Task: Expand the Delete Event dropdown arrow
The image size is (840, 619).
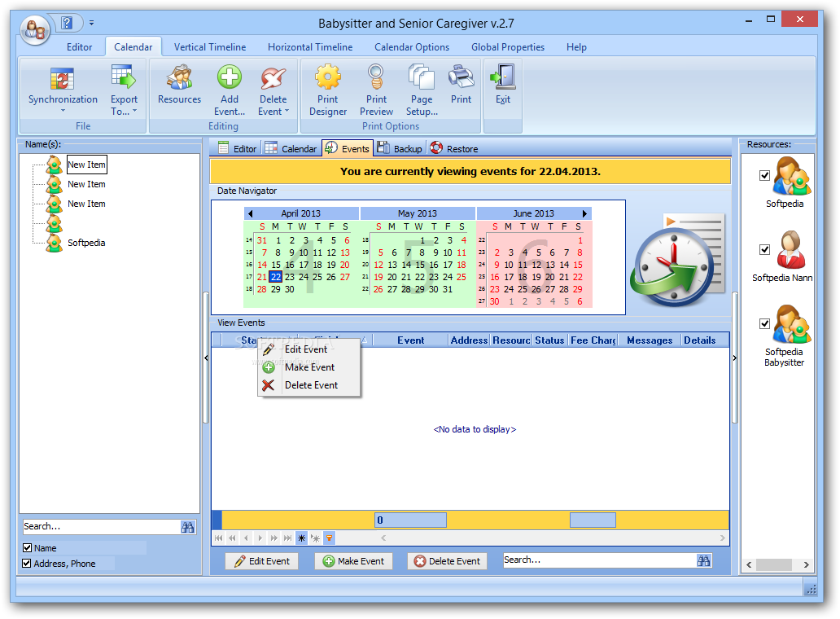Action: (x=287, y=111)
